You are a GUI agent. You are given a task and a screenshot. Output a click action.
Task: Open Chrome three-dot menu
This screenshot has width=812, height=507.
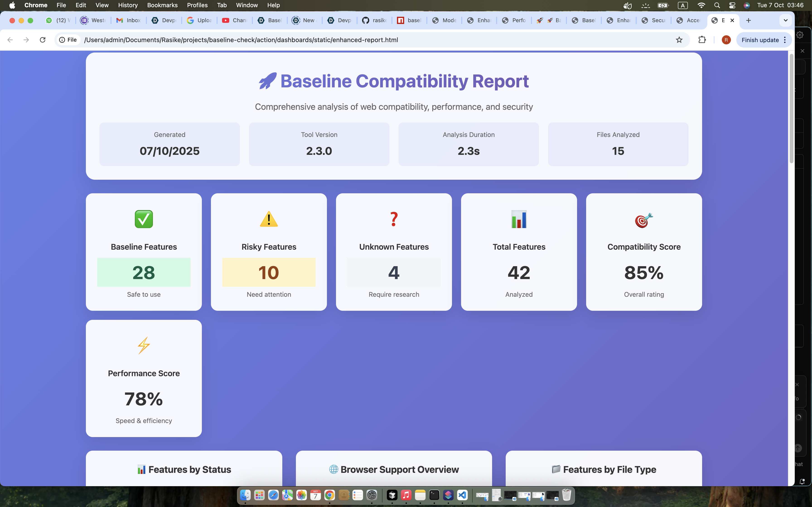tap(785, 40)
